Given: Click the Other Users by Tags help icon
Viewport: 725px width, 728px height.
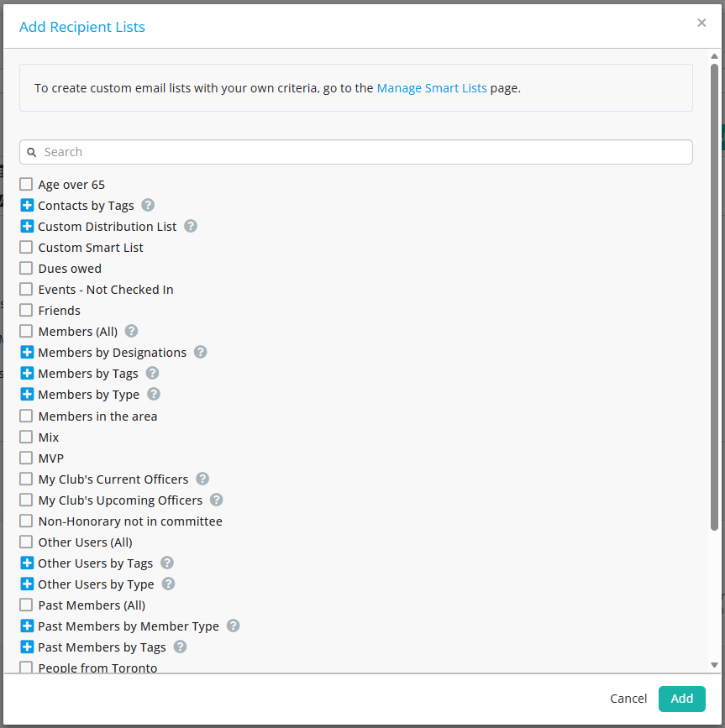Looking at the screenshot, I should click(166, 563).
